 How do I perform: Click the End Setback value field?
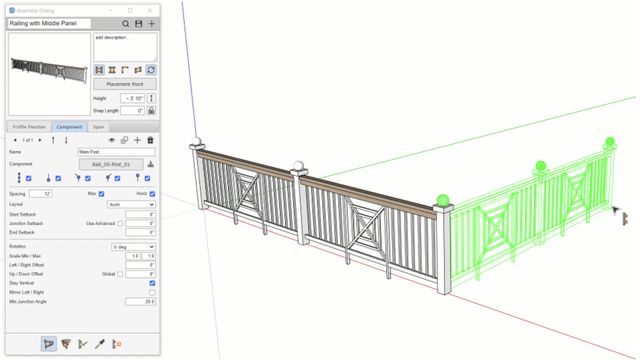[x=140, y=233]
